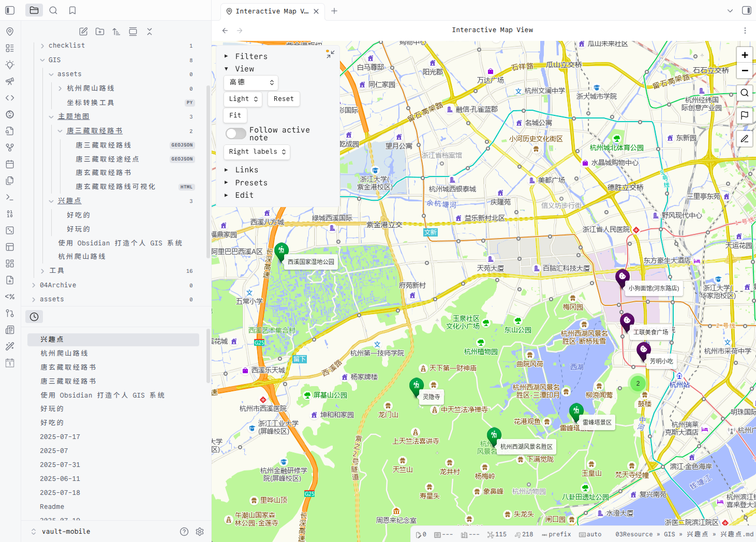Click the pencil edit tool on map
Viewport: 756px width, 542px height.
[x=744, y=138]
